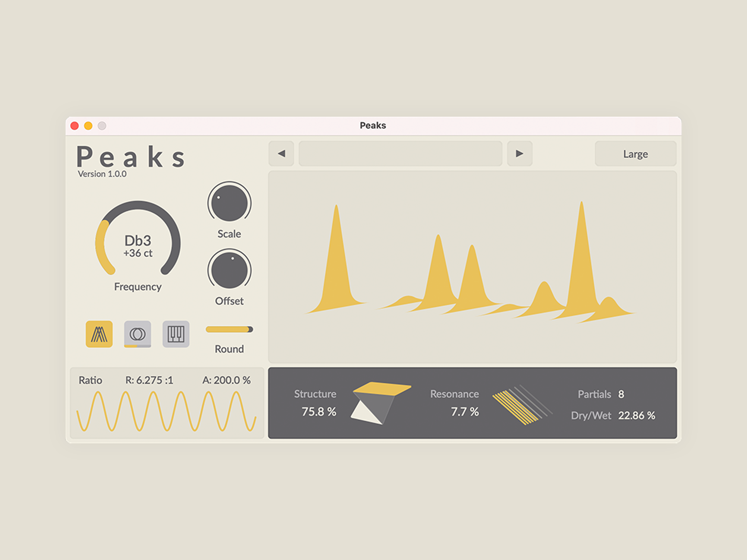This screenshot has height=560, width=747.
Task: Click the amplitude value A: 200.0 %
Action: (226, 380)
